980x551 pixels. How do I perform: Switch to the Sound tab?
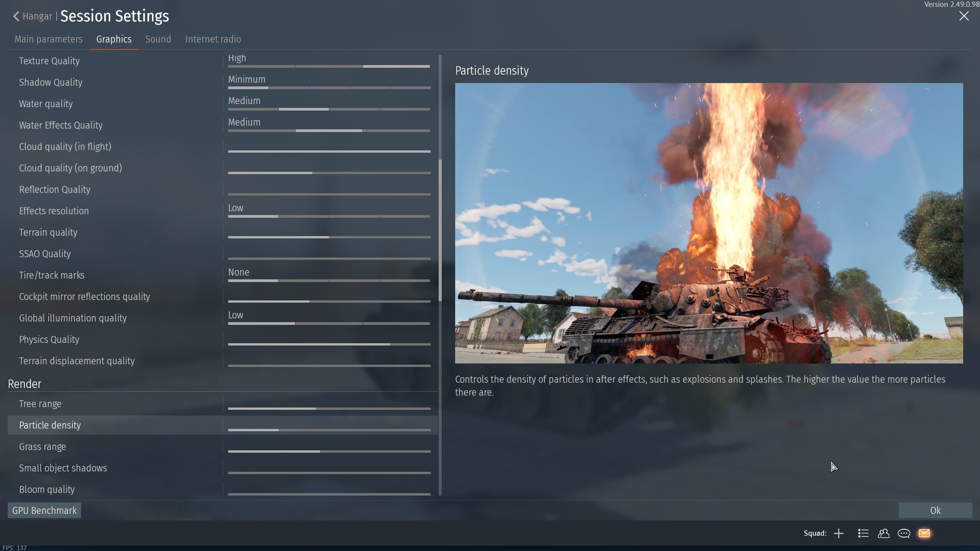[158, 39]
